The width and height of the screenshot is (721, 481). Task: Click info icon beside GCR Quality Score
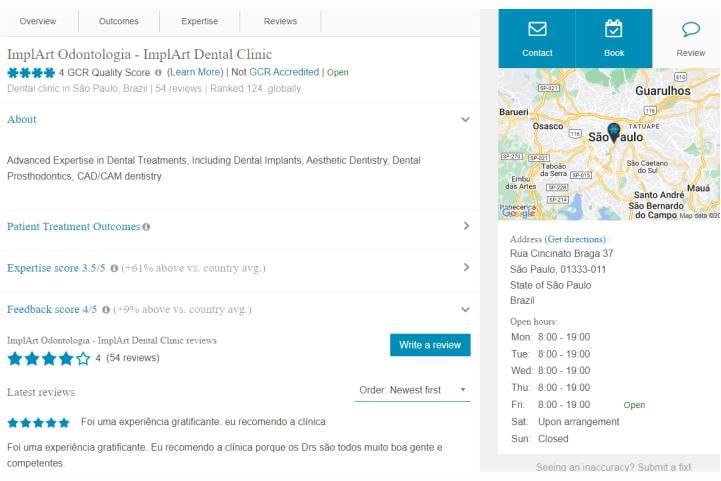[158, 73]
